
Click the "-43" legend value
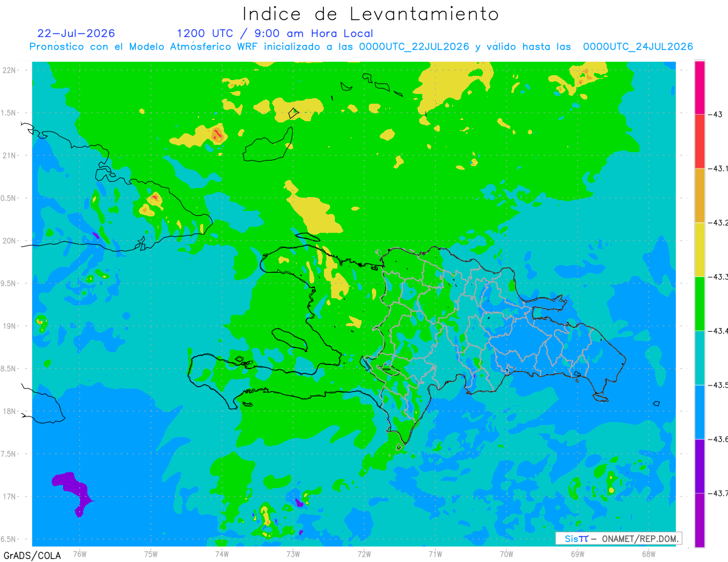[714, 114]
